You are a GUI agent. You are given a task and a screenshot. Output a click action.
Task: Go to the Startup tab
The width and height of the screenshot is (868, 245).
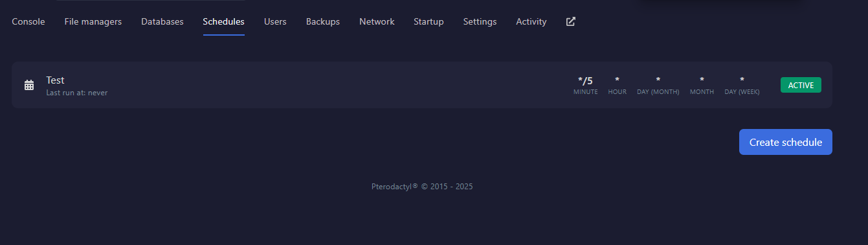[428, 21]
